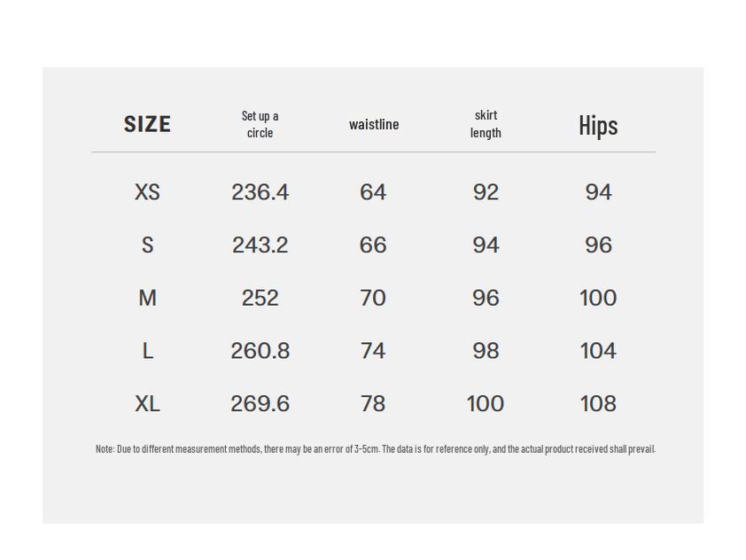Select the S size row label
Image resolution: width=746 pixels, height=560 pixels.
point(147,245)
